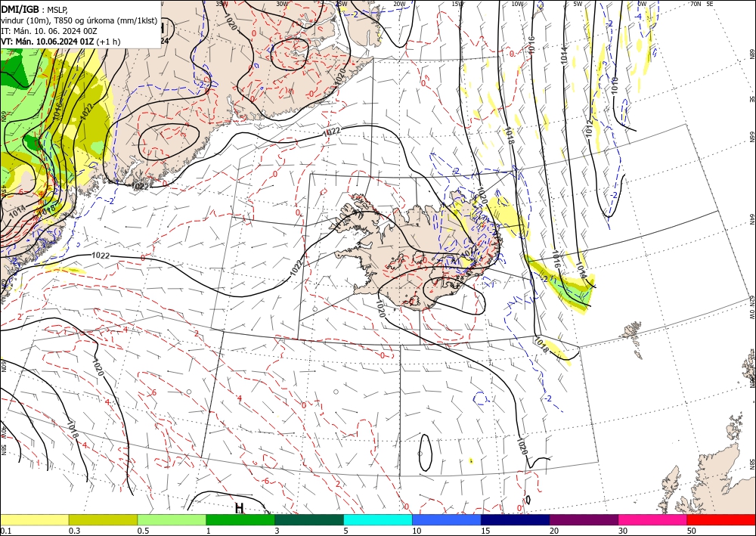Screen dimensions: 756x536
Task: Click the '30W' longitude label
Action: [282, 4]
